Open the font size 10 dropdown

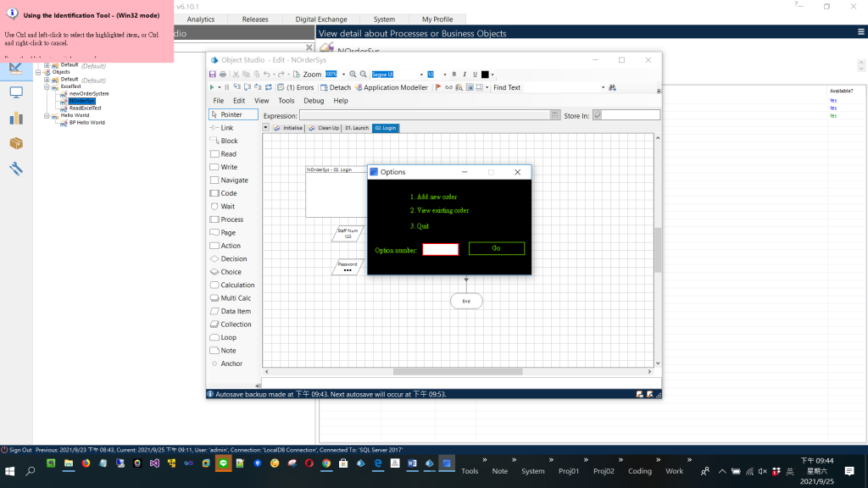444,75
